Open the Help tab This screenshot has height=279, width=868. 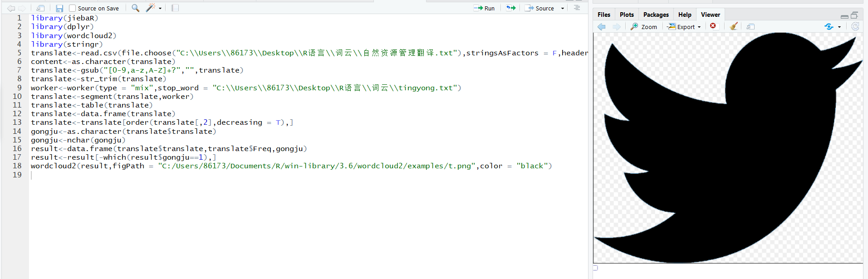pos(685,15)
